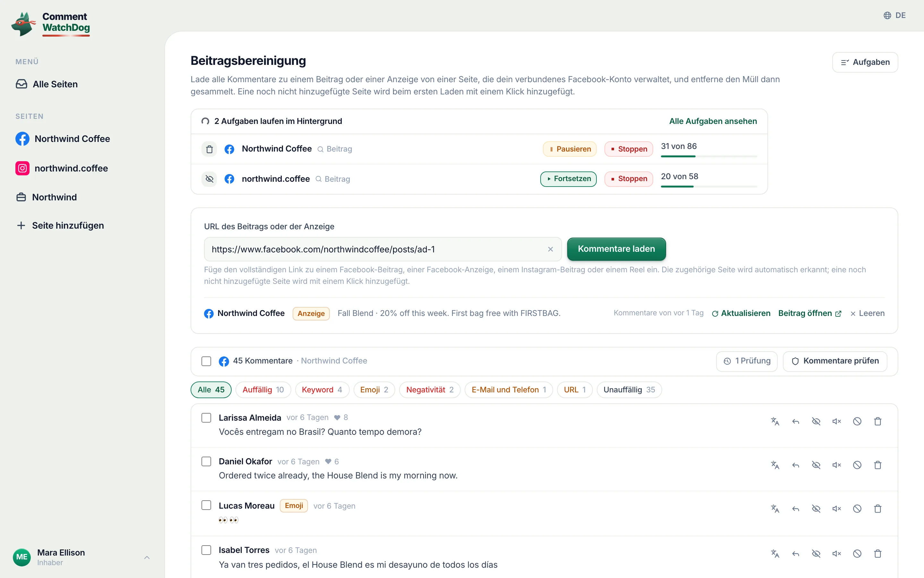The height and width of the screenshot is (578, 924).
Task: Click Kommentare prüfen button
Action: [835, 361]
